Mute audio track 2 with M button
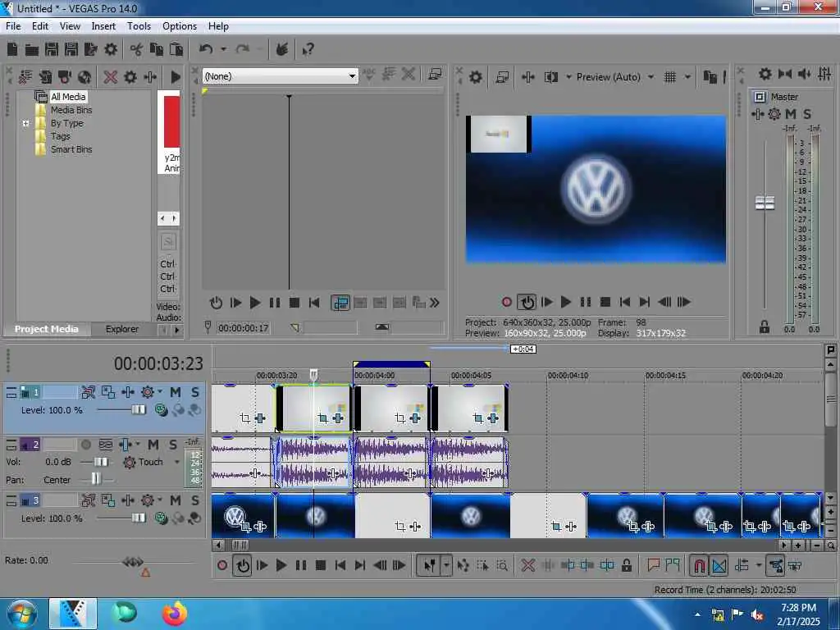Screen dimensions: 840x630 pyautogui.click(x=153, y=445)
